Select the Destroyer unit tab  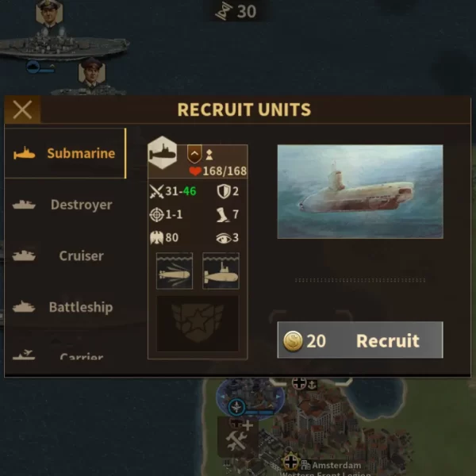[65, 205]
